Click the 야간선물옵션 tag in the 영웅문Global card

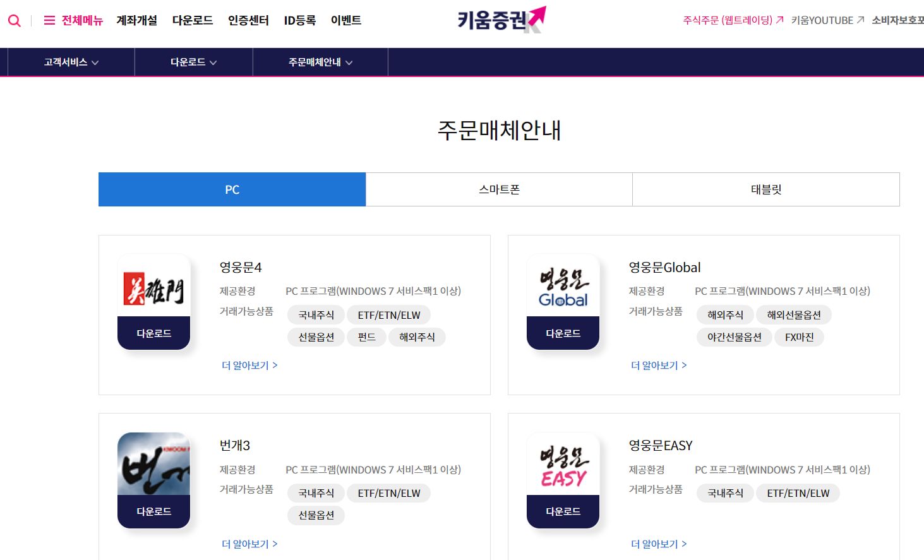click(734, 337)
